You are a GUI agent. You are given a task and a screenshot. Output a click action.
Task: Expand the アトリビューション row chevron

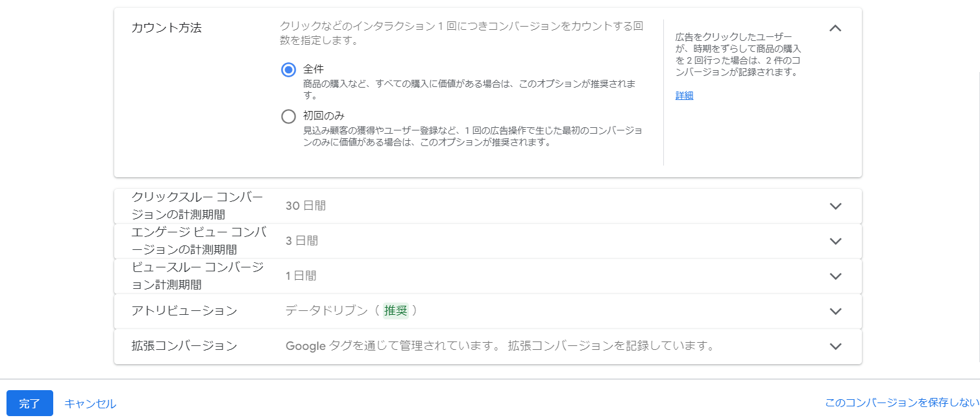[x=835, y=311]
